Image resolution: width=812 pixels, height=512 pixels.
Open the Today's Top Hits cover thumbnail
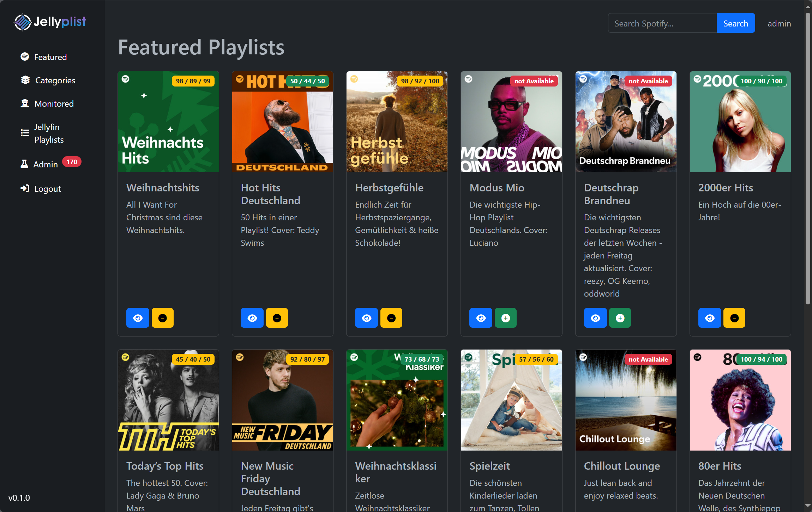click(x=168, y=400)
